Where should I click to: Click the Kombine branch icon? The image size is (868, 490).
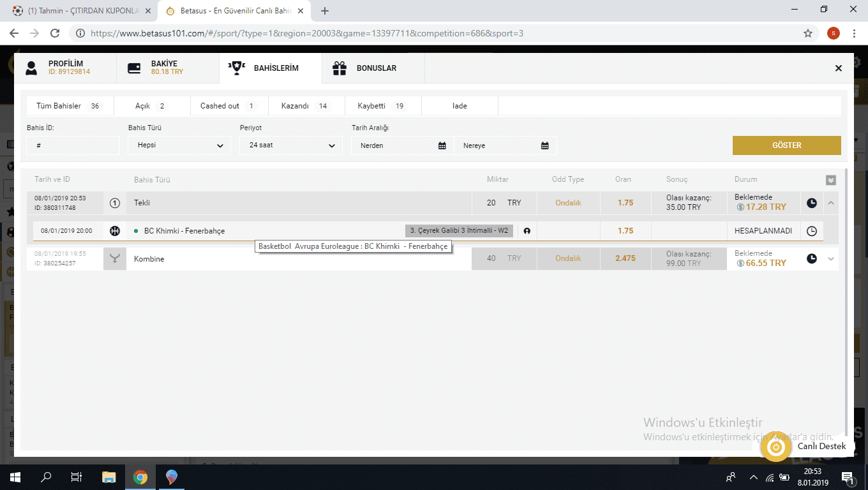click(115, 258)
